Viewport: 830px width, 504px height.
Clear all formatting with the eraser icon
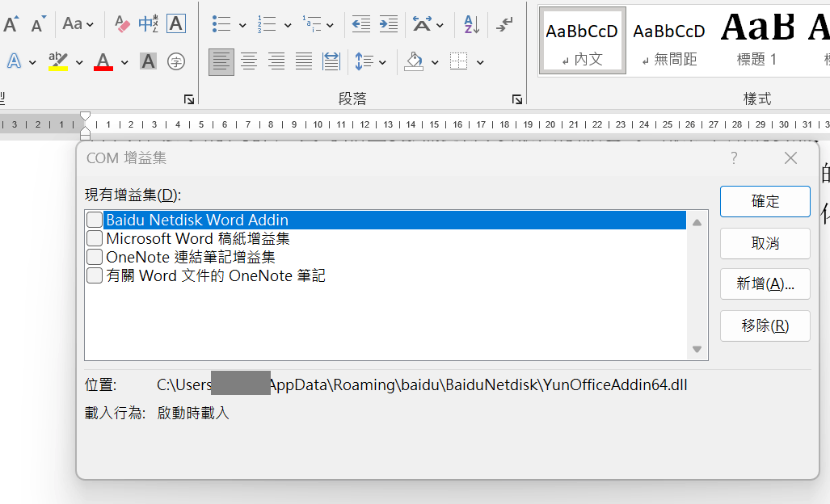click(122, 23)
